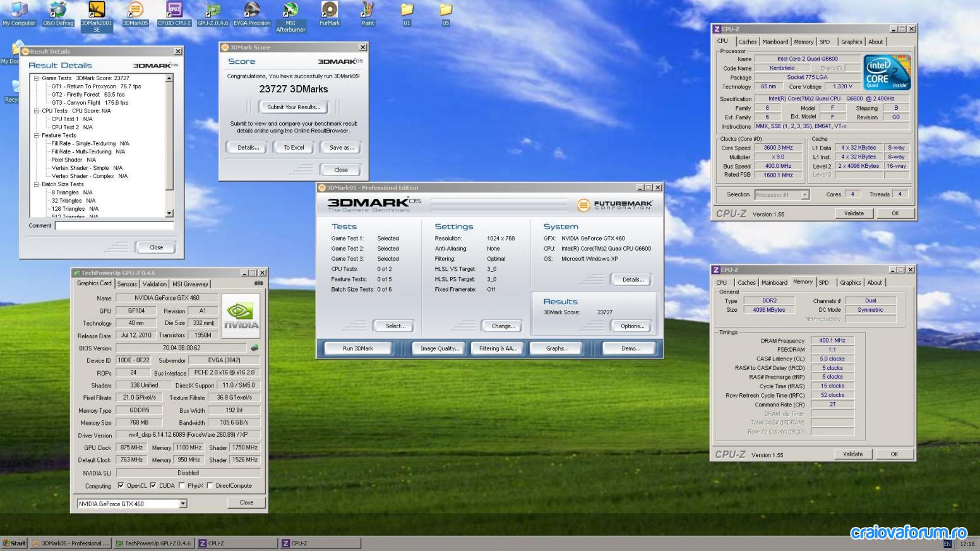Click the Options button under Results

(x=632, y=326)
